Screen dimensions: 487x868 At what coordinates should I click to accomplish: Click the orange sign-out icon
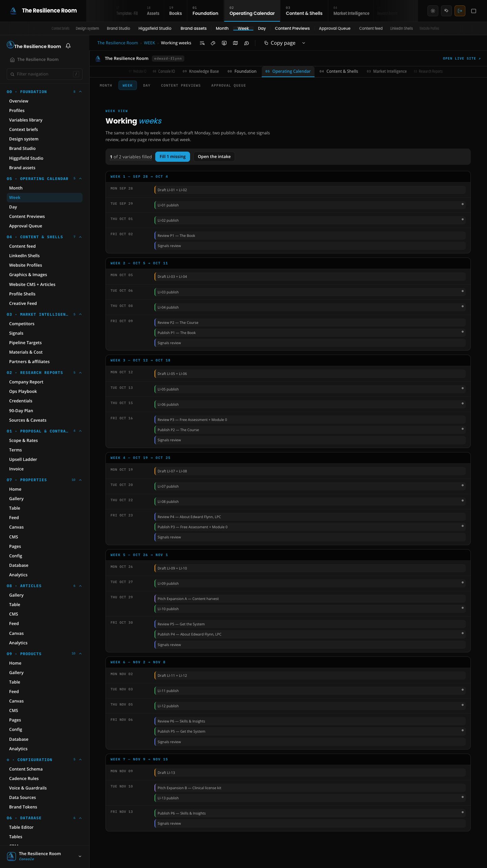460,11
